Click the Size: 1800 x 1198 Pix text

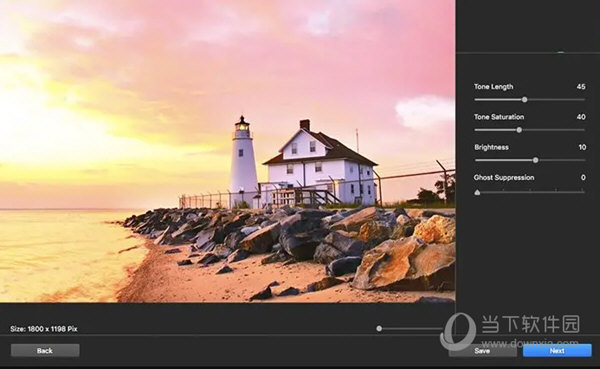pos(44,329)
